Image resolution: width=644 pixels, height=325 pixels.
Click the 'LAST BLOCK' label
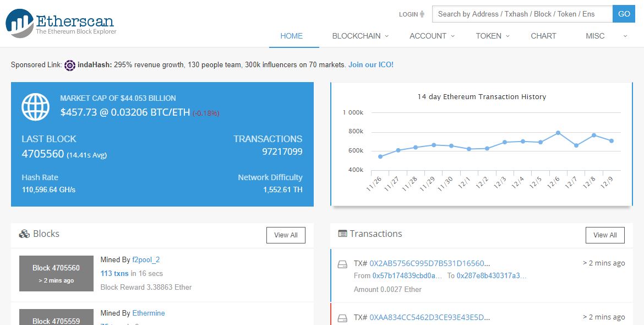pyautogui.click(x=49, y=139)
